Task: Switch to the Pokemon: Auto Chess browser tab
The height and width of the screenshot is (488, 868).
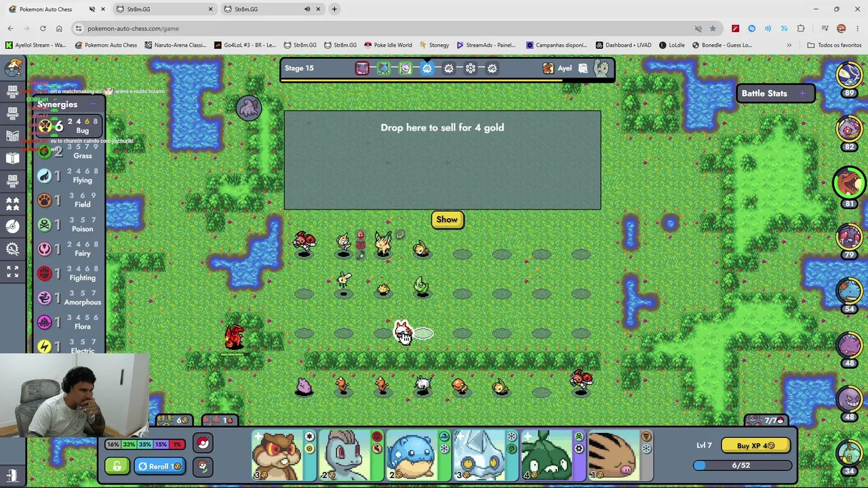Action: [x=45, y=9]
